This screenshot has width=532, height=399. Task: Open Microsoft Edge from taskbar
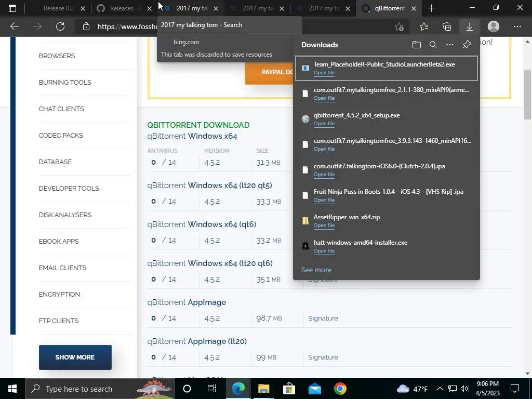pyautogui.click(x=238, y=389)
